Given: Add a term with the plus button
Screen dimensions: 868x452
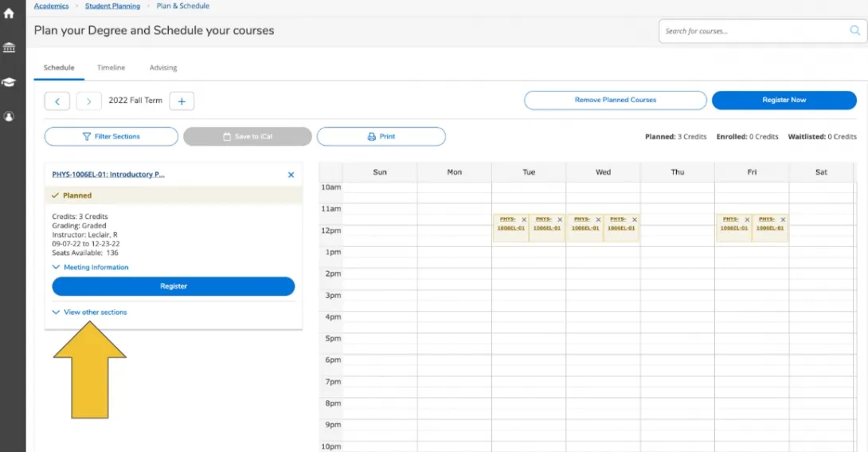Looking at the screenshot, I should (x=182, y=101).
